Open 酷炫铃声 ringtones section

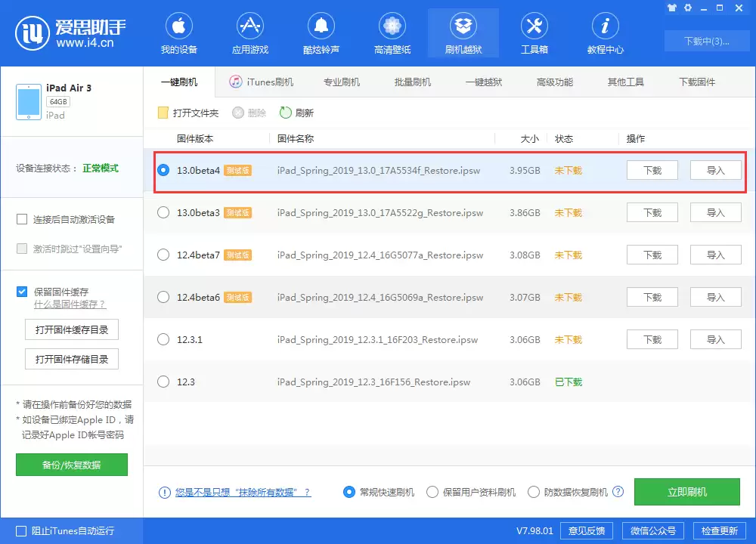pos(321,34)
